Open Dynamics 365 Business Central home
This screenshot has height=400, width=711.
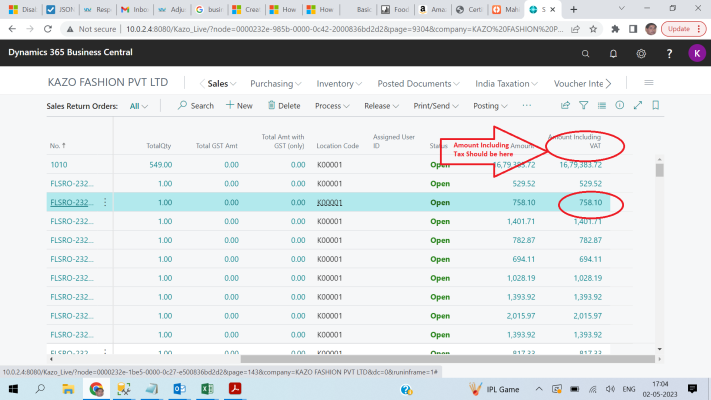click(70, 52)
